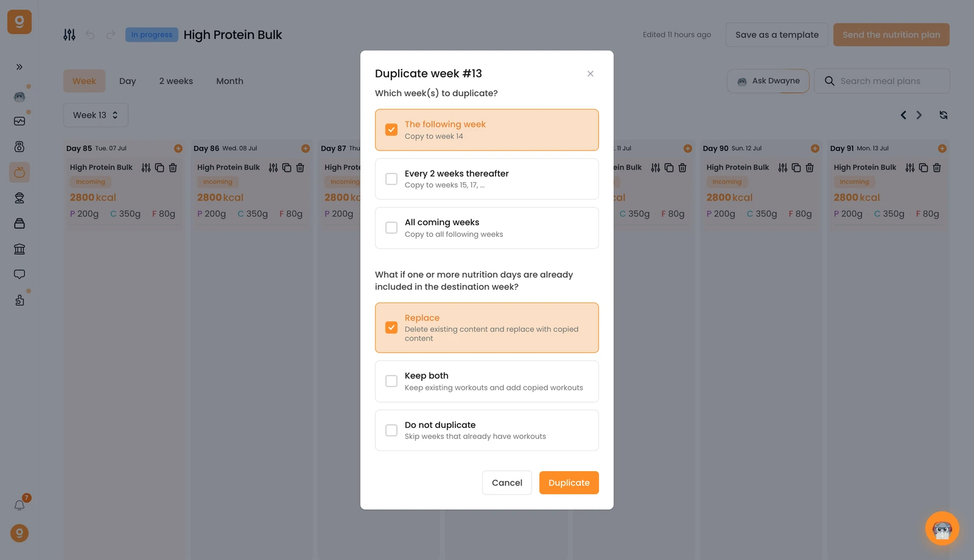Add a meal to Day 90

point(815,149)
